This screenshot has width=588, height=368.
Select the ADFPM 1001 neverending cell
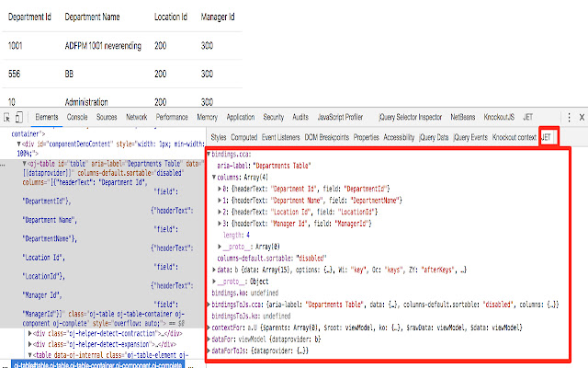(x=103, y=46)
